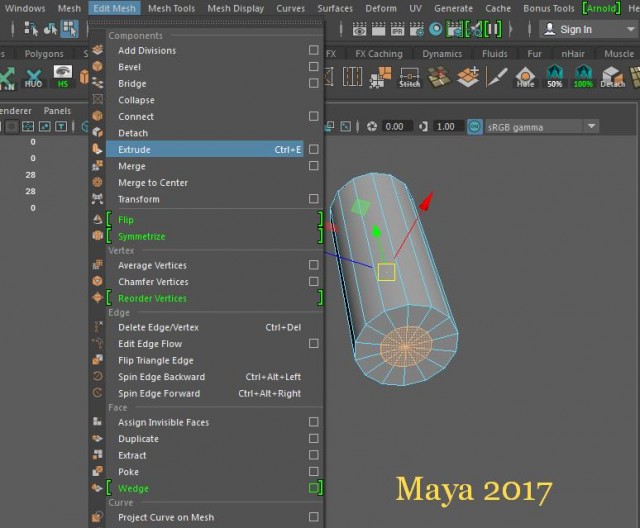This screenshot has width=640, height=528.
Task: Open Duplicate face option box
Action: pos(313,438)
